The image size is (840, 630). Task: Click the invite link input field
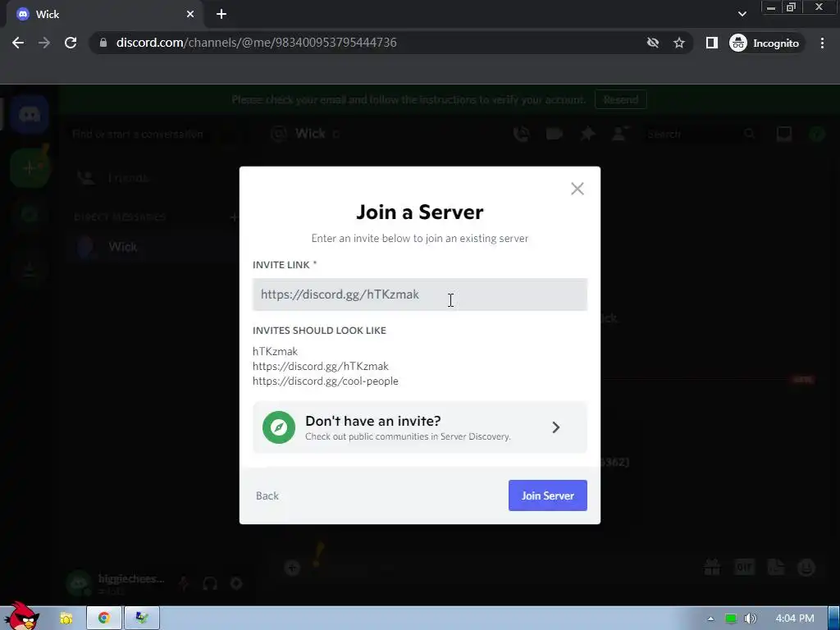tap(419, 294)
